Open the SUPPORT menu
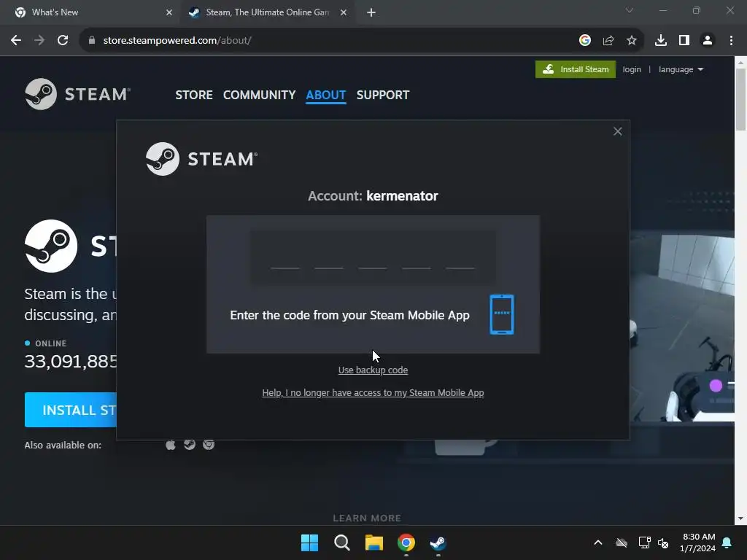Screen dimensions: 747x560 click(383, 96)
